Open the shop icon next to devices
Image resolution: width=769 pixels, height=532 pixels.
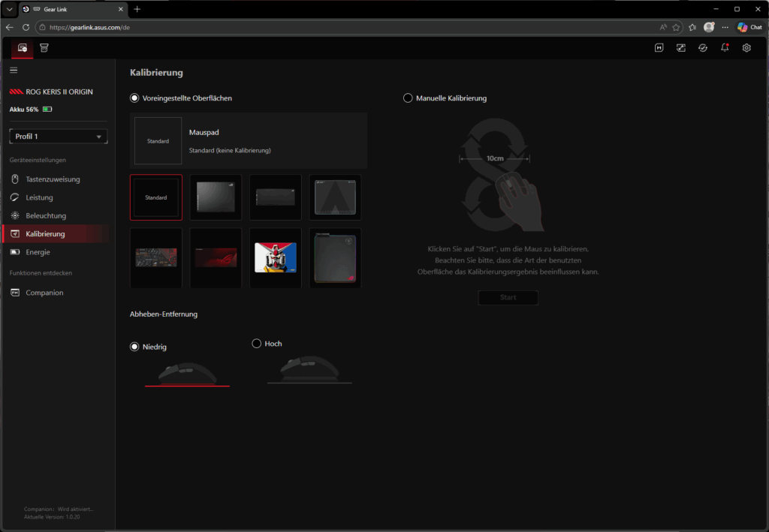tap(44, 48)
